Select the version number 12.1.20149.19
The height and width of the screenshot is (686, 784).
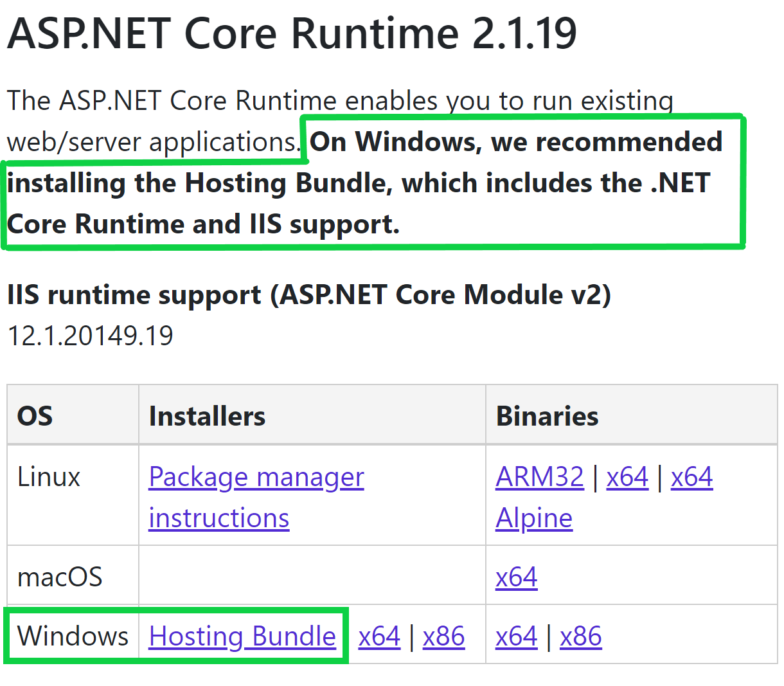click(90, 336)
